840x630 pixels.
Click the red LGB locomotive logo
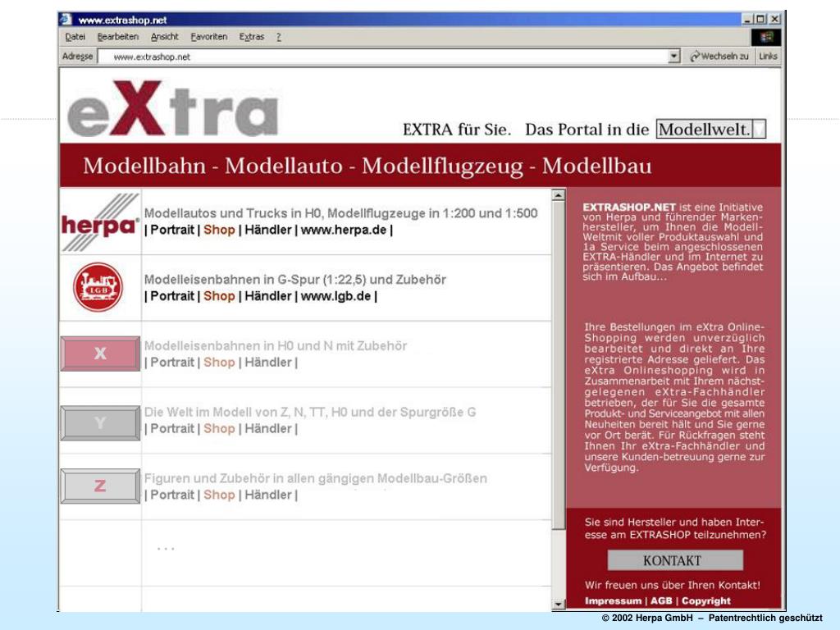98,287
